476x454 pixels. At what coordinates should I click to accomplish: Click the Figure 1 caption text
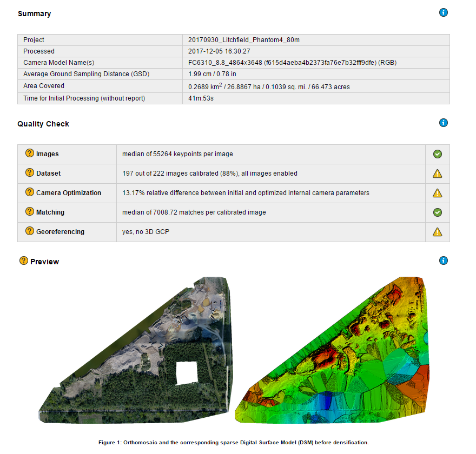point(234,443)
